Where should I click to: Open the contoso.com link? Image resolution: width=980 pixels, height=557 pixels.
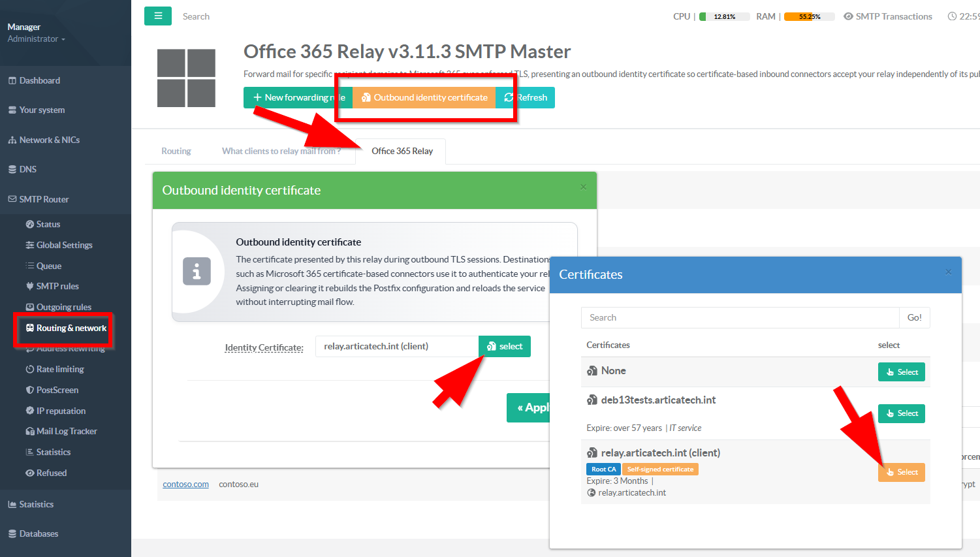point(185,485)
